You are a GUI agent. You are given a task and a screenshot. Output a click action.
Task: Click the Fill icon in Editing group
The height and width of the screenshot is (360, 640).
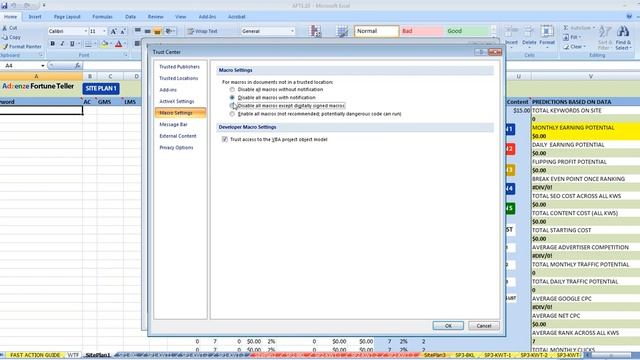point(566,37)
